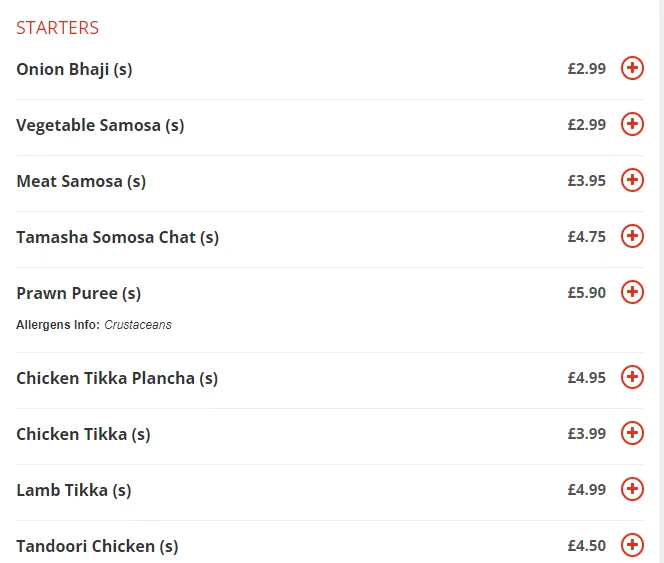The width and height of the screenshot is (664, 563).
Task: Open the Tamasha Somosa Chat (s) title
Action: tap(117, 237)
